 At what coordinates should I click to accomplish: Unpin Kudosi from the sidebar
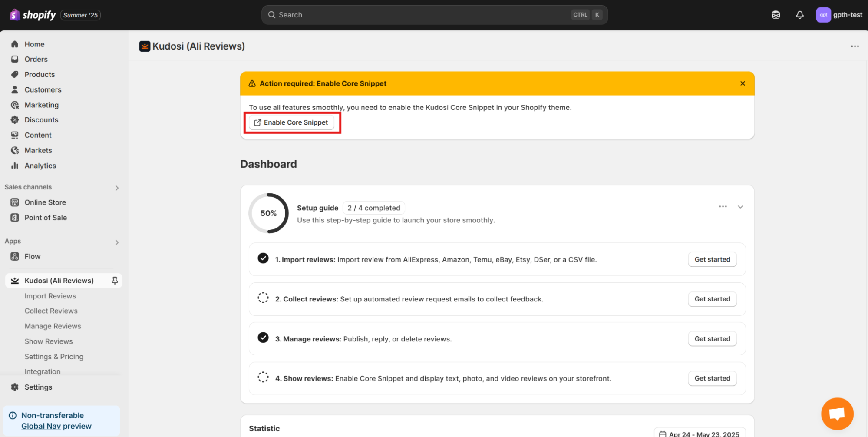[x=115, y=281]
